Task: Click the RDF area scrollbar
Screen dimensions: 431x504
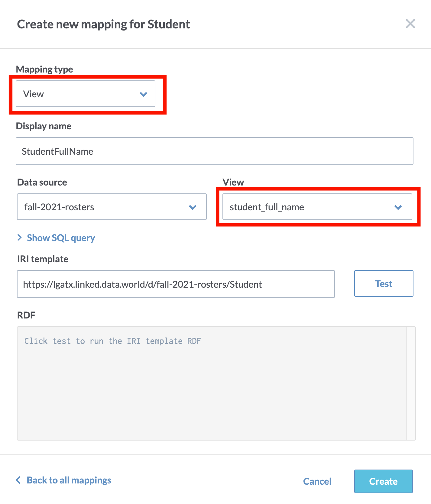Action: tap(411, 383)
